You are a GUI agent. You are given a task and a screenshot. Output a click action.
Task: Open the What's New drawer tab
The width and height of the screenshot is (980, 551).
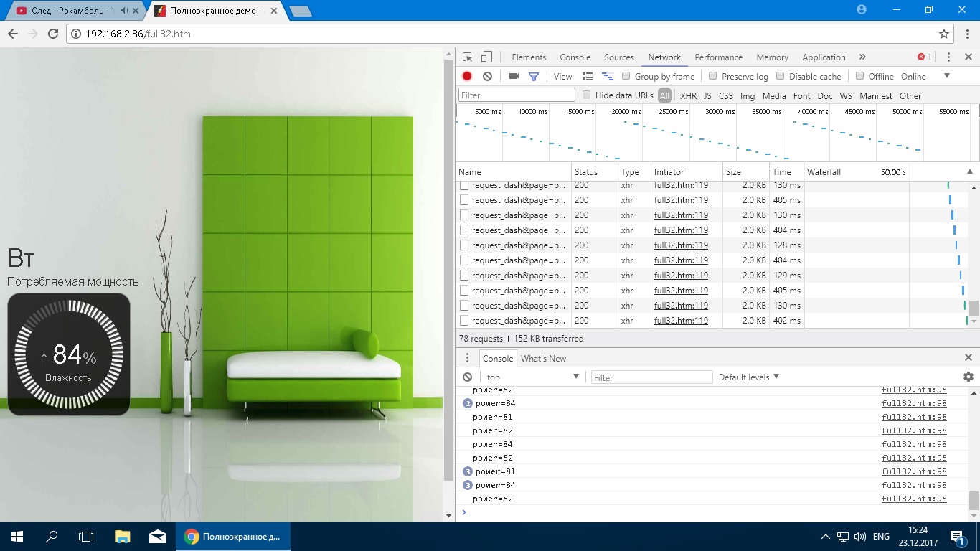pyautogui.click(x=543, y=358)
